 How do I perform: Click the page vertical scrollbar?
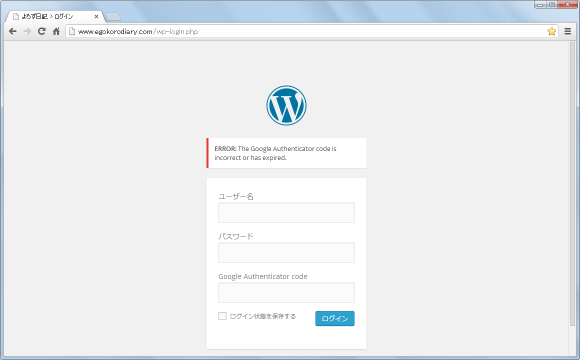tap(572, 183)
